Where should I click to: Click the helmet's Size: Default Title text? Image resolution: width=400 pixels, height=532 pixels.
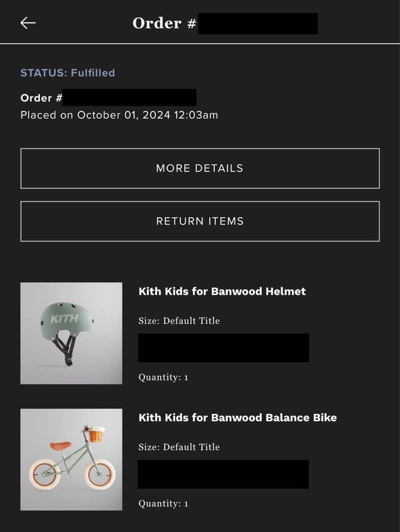[178, 321]
